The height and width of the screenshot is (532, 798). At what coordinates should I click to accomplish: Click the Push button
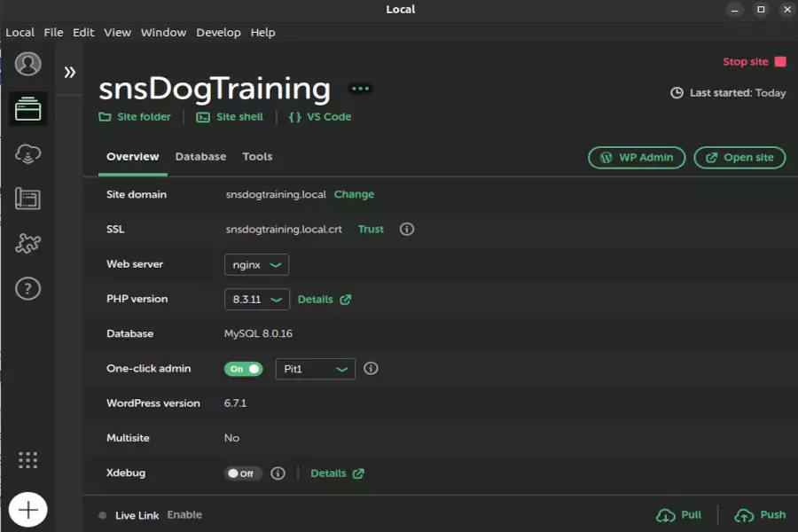coord(761,515)
